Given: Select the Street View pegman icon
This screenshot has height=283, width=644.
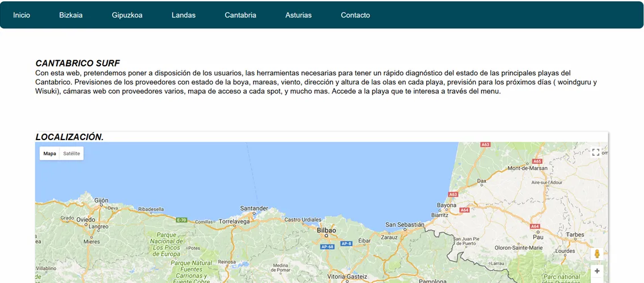Looking at the screenshot, I should (x=597, y=254).
